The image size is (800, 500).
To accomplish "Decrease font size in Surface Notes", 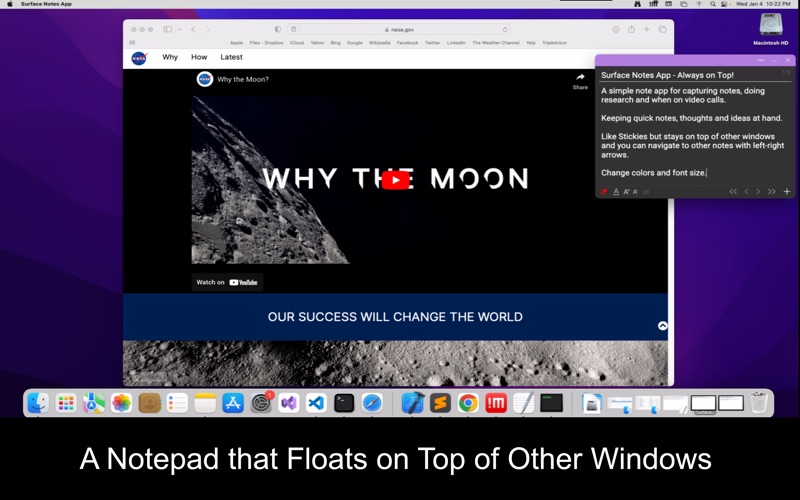I will (635, 192).
